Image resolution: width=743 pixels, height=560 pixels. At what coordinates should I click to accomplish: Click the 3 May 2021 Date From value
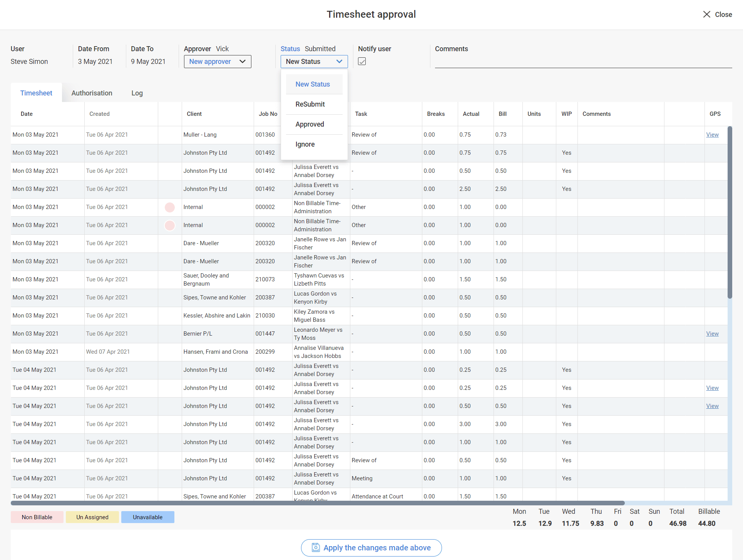(95, 62)
